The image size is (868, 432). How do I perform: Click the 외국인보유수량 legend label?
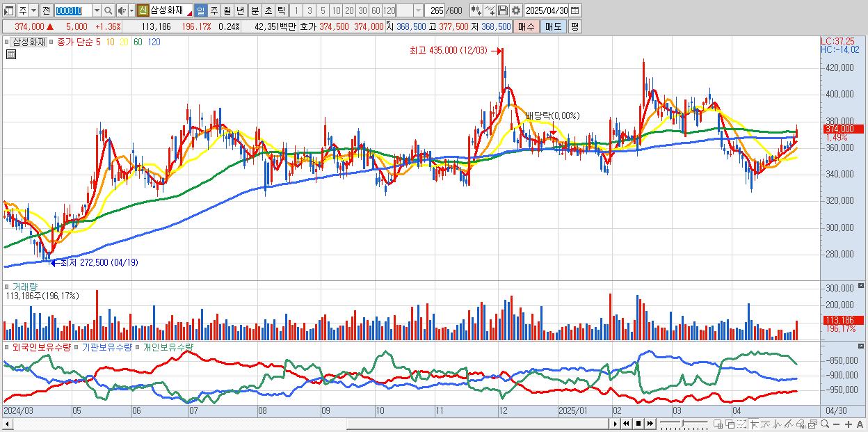tap(41, 346)
